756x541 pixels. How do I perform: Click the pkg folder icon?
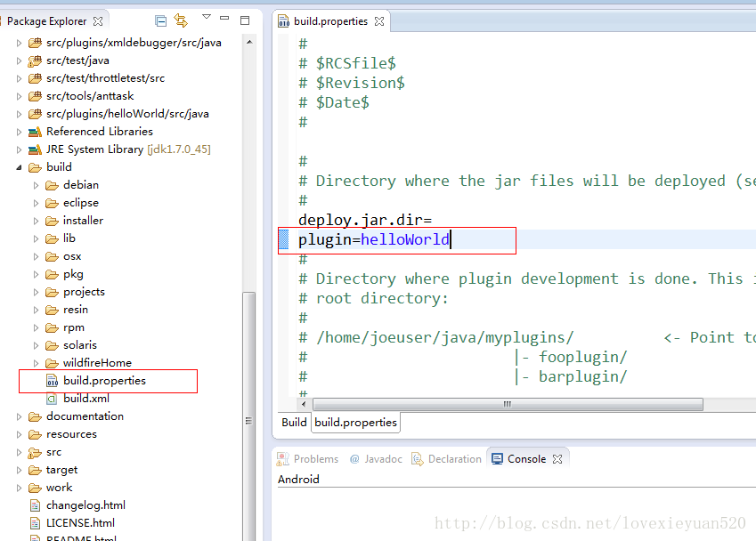[52, 274]
